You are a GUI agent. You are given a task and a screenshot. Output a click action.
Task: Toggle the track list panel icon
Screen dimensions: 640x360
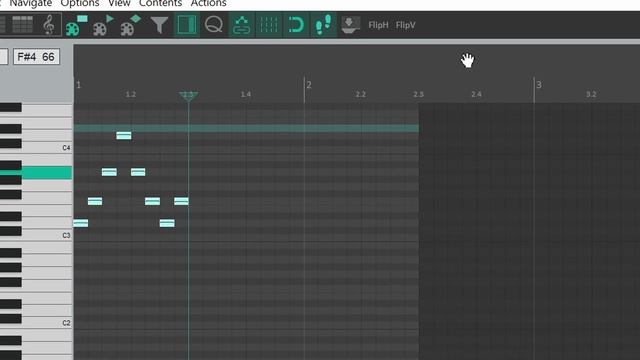187,25
